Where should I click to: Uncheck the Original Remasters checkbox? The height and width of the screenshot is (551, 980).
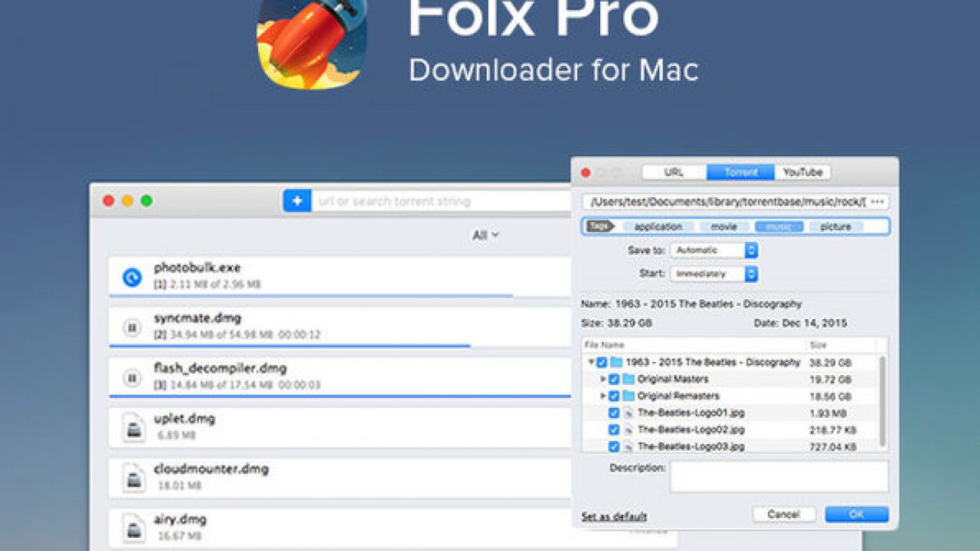pos(614,396)
